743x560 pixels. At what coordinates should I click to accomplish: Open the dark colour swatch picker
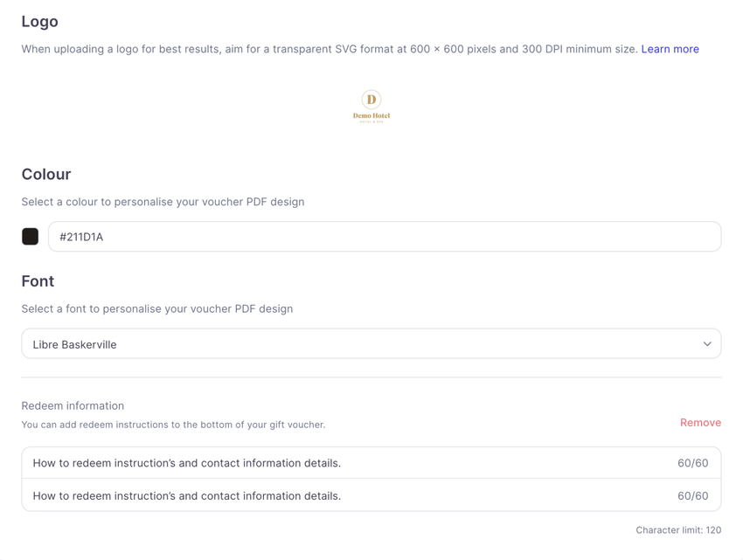pyautogui.click(x=31, y=237)
